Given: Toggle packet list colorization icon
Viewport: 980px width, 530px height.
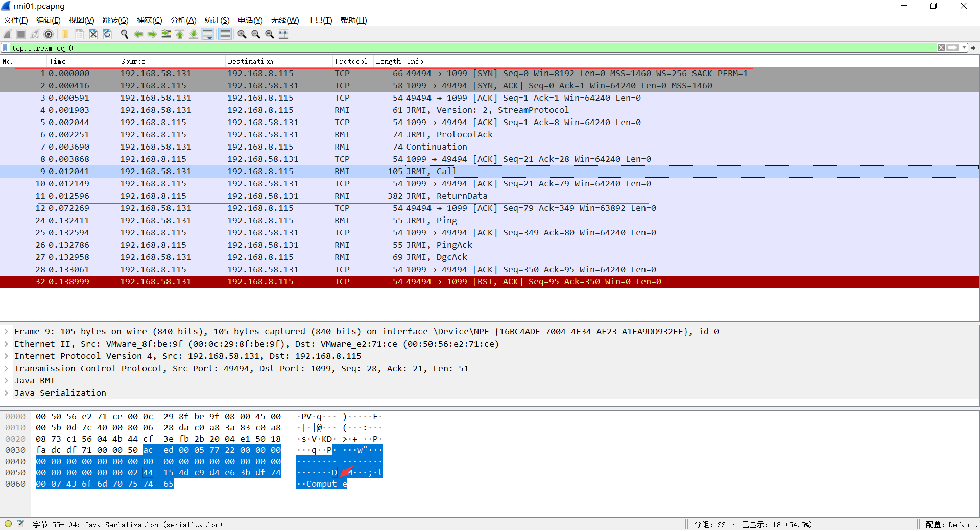Looking at the screenshot, I should (x=225, y=34).
